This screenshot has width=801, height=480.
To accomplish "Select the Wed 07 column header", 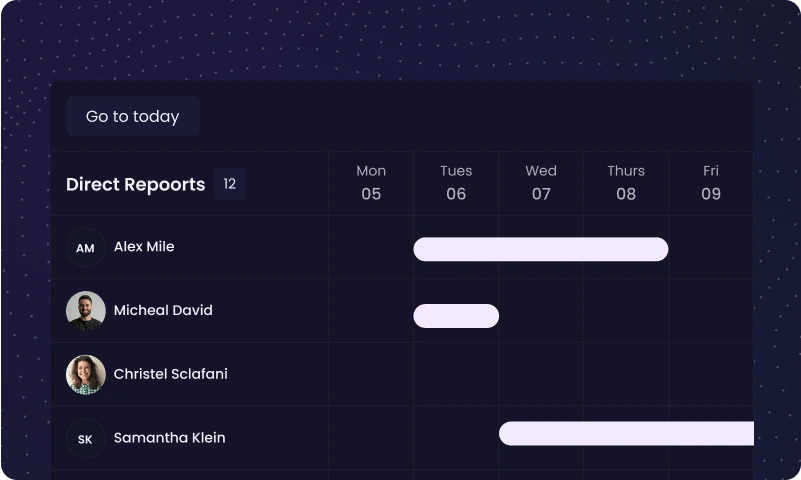I will pos(541,183).
